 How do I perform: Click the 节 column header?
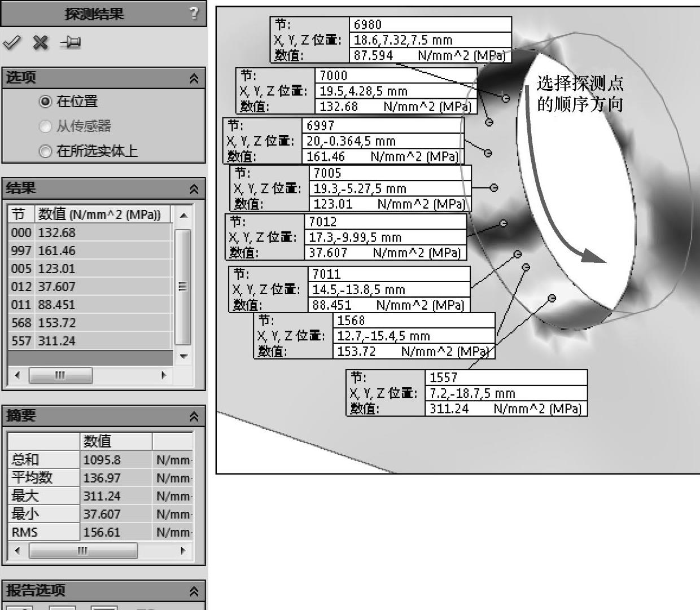pos(21,214)
